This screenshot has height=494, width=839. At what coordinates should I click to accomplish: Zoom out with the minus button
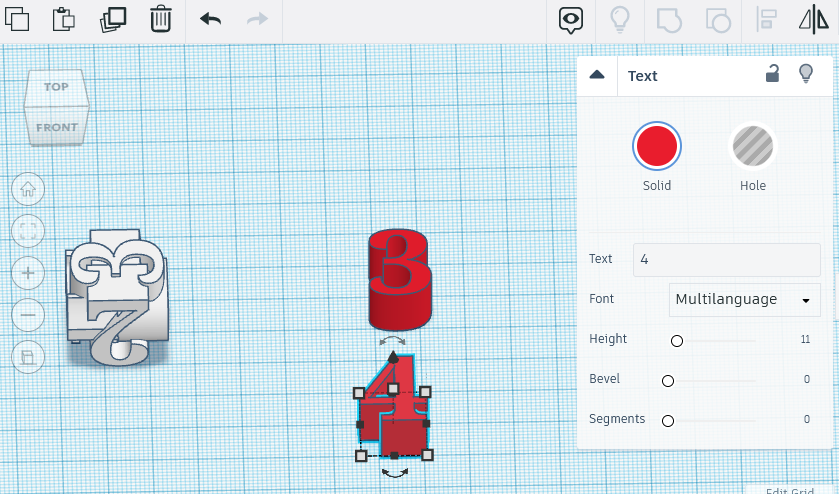[x=28, y=315]
